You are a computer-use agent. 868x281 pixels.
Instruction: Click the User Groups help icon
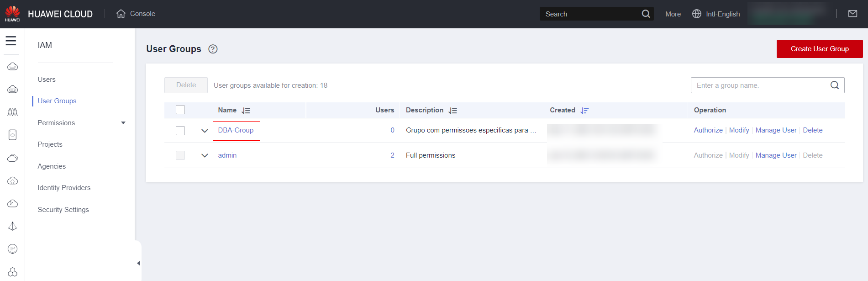213,49
